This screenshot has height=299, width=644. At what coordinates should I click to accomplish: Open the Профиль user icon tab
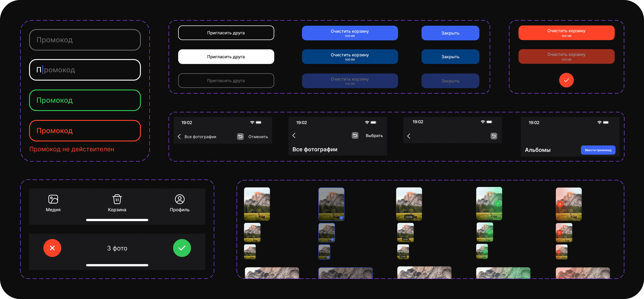coord(180,199)
